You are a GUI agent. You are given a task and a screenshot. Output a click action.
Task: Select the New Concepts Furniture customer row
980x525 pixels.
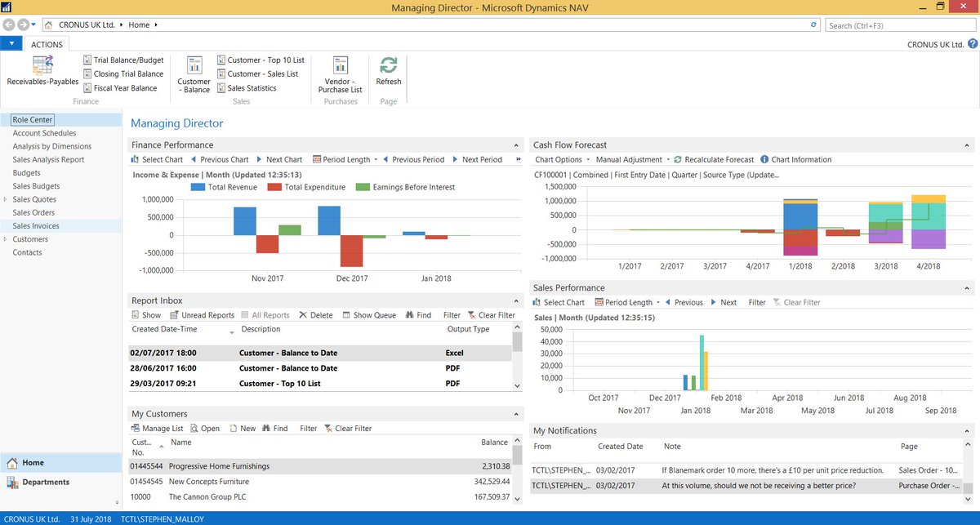320,482
